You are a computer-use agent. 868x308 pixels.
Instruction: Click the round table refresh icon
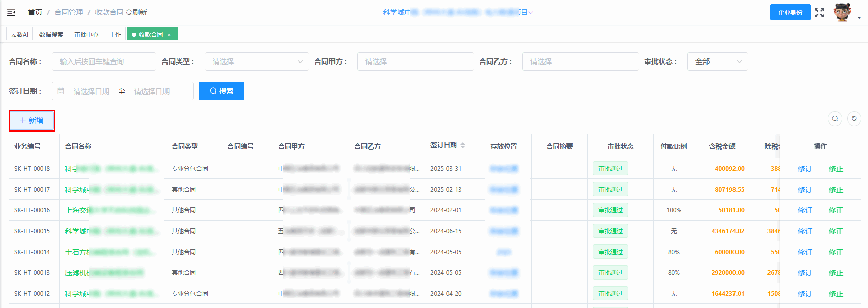click(854, 119)
